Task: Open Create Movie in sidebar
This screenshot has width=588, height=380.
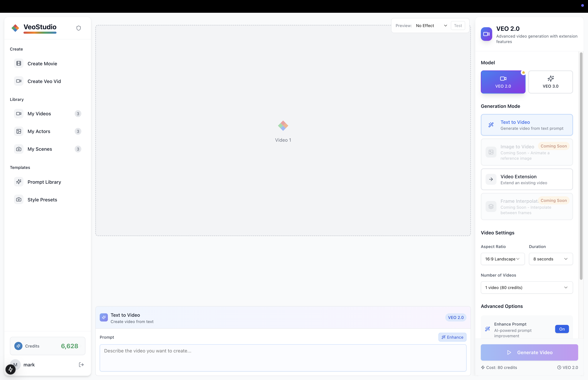Action: coord(48,64)
